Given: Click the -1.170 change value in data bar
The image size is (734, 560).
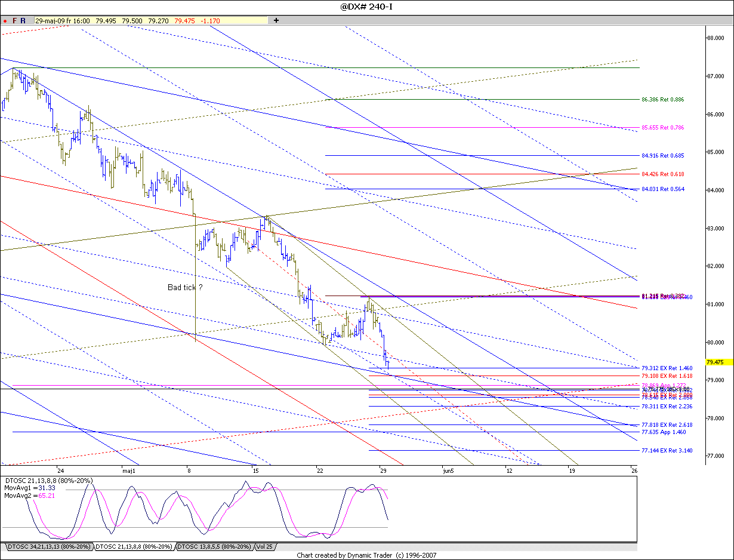Looking at the screenshot, I should tap(211, 20).
